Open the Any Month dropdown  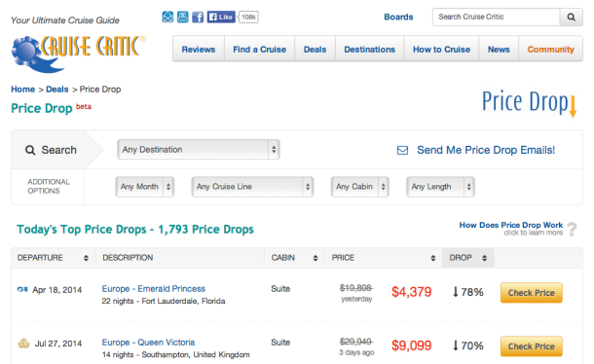(145, 187)
